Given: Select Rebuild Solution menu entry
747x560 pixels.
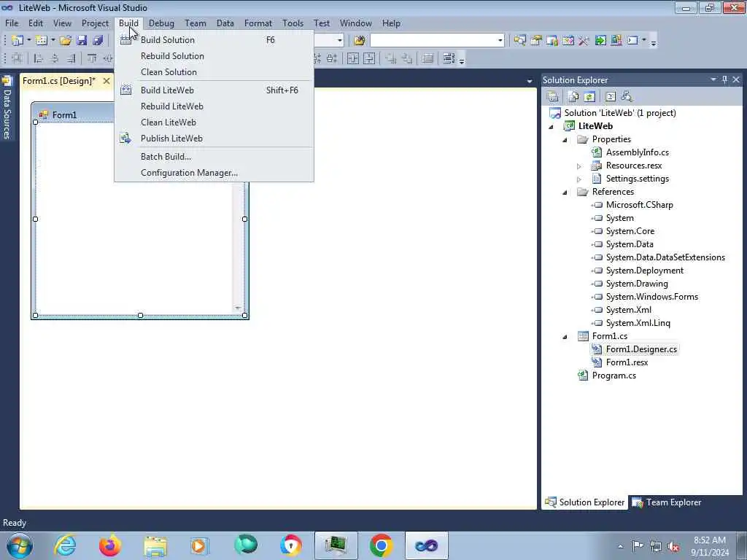Looking at the screenshot, I should pos(214,56).
